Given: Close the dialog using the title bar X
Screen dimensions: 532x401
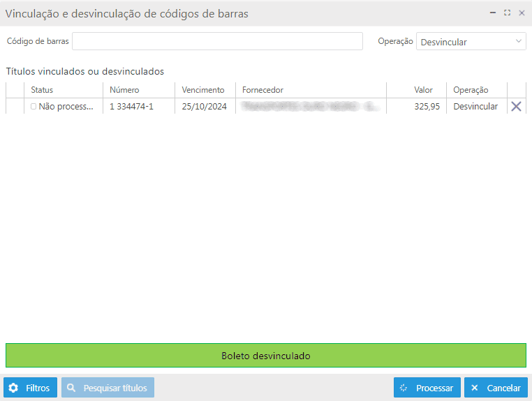Looking at the screenshot, I should (522, 13).
